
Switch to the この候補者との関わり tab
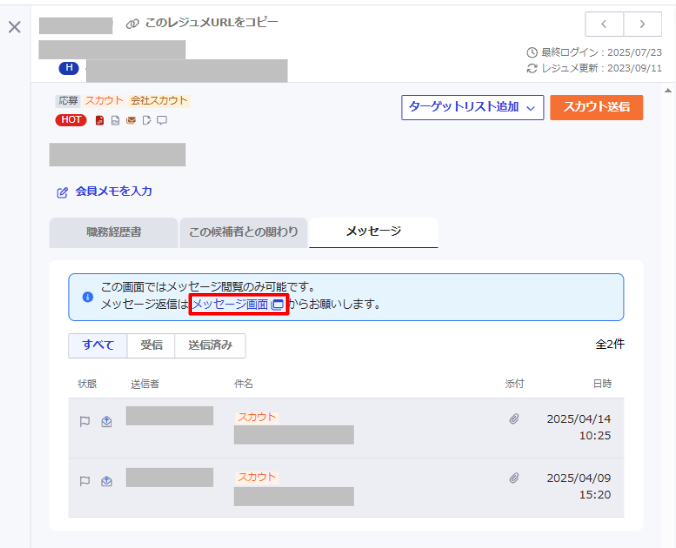pyautogui.click(x=243, y=232)
